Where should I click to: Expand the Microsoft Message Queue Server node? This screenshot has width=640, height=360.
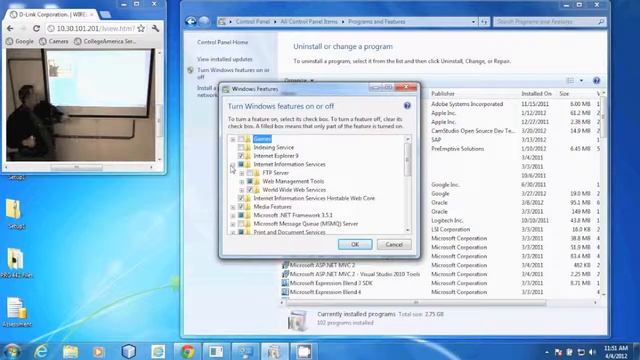coord(233,224)
